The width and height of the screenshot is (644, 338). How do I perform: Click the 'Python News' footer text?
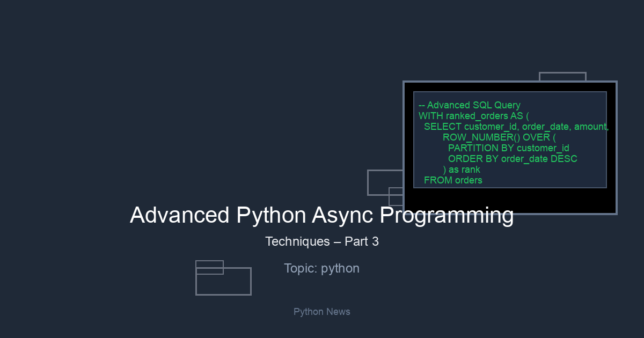(x=321, y=312)
